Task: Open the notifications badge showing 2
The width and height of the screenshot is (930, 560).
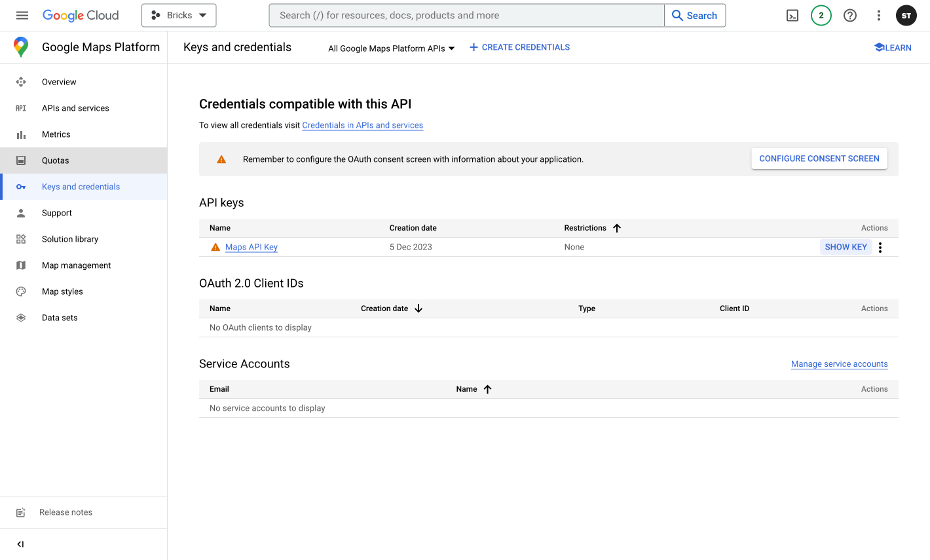Action: 821,16
